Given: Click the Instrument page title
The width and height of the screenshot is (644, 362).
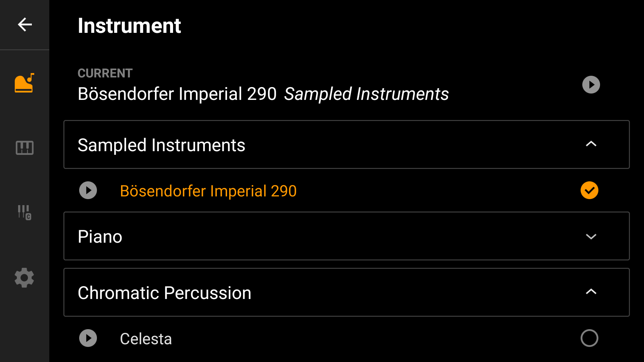Looking at the screenshot, I should [129, 26].
